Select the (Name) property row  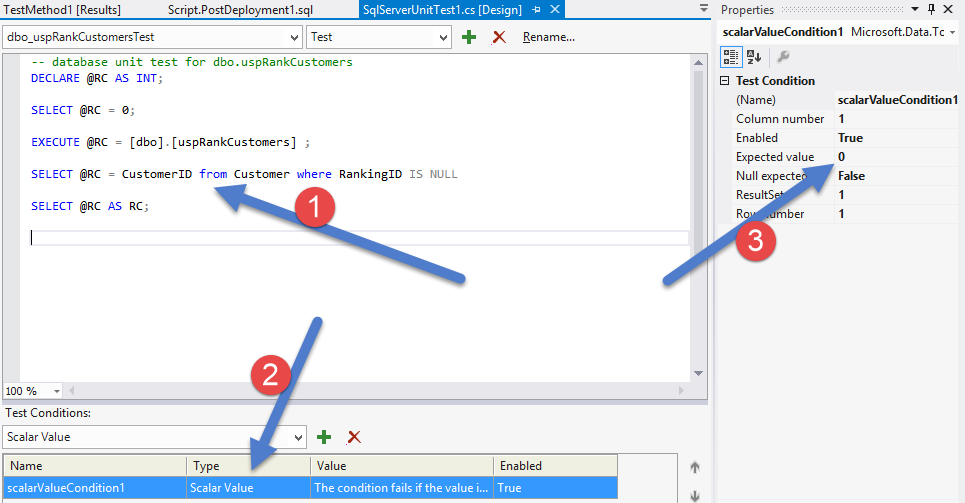click(x=846, y=100)
